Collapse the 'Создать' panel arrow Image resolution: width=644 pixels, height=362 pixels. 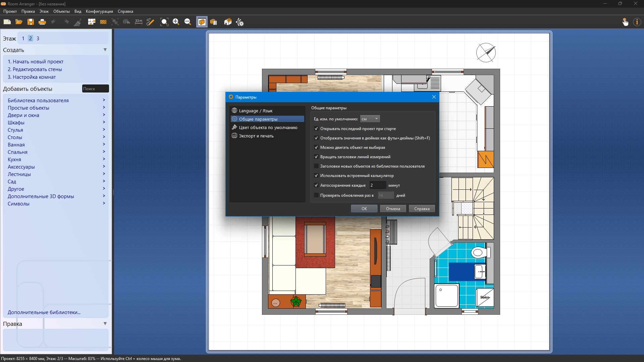point(105,50)
